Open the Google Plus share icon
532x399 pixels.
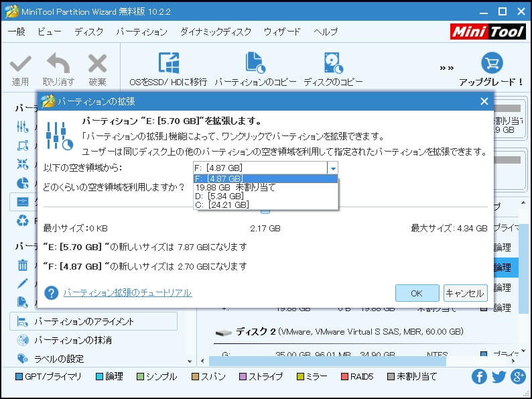[x=519, y=377]
